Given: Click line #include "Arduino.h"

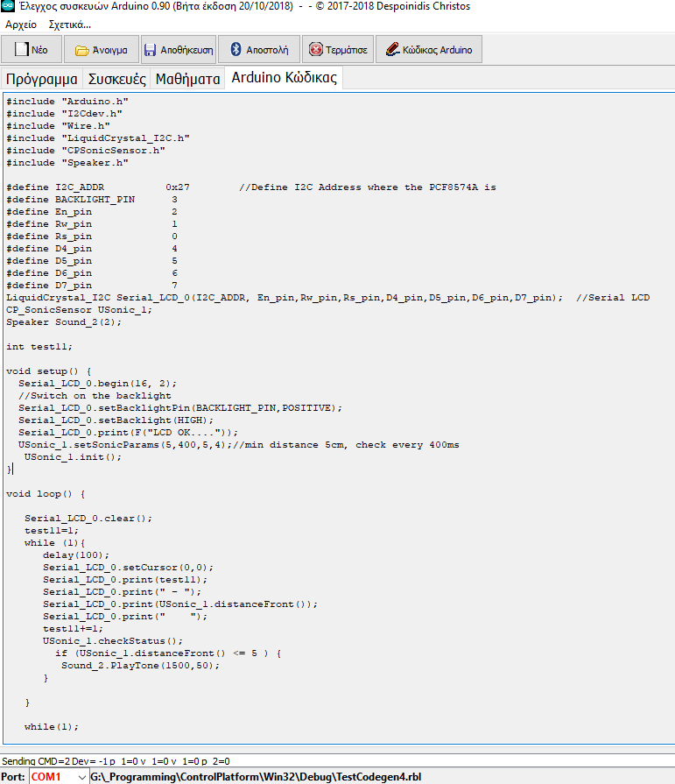Looking at the screenshot, I should [x=67, y=102].
